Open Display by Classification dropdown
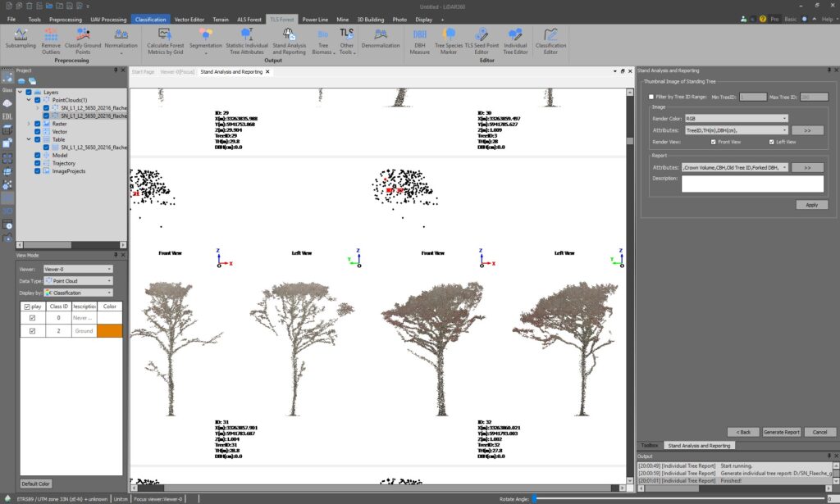 (x=78, y=293)
